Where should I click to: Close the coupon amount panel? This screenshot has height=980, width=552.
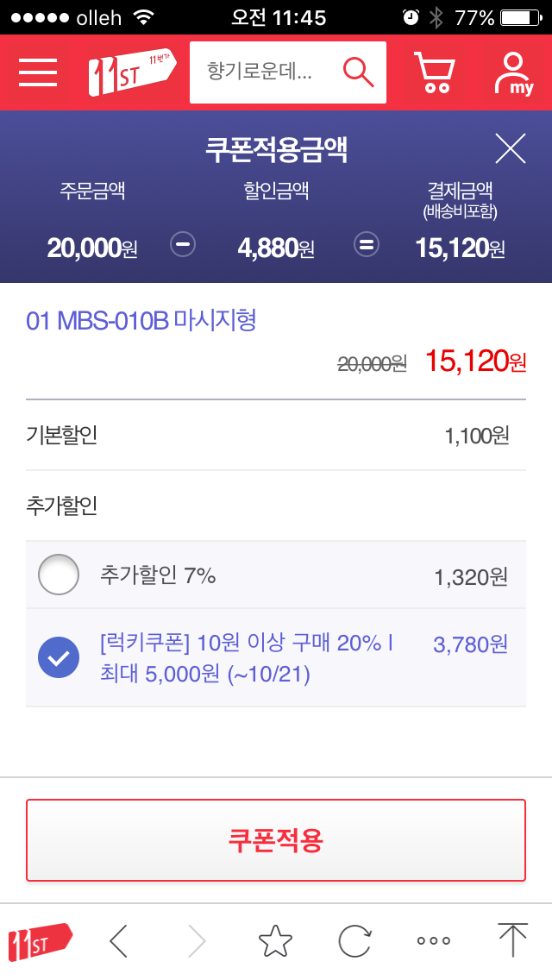pyautogui.click(x=511, y=149)
